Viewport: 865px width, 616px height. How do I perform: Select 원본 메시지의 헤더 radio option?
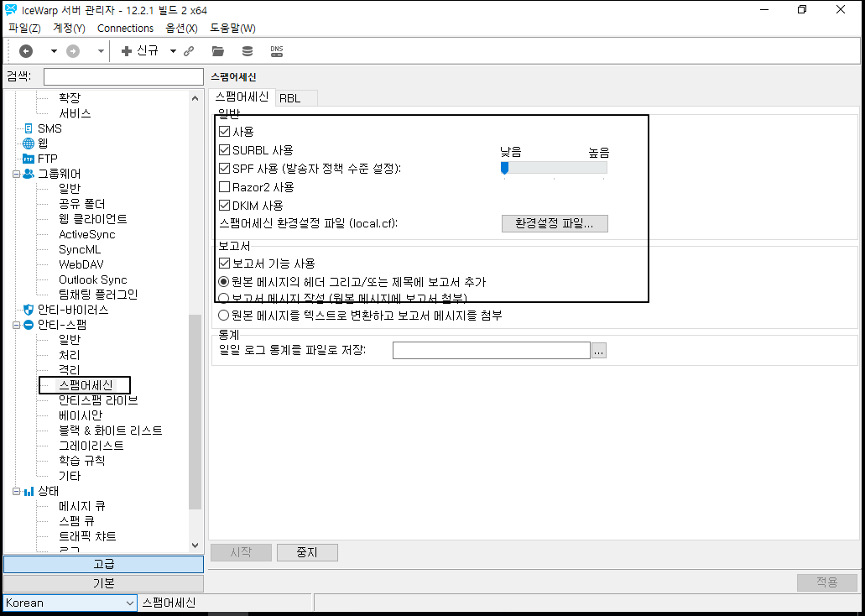pyautogui.click(x=224, y=281)
